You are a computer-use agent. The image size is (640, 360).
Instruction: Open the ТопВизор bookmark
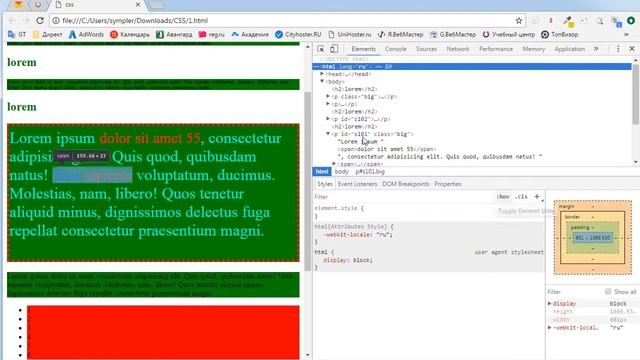(x=560, y=35)
